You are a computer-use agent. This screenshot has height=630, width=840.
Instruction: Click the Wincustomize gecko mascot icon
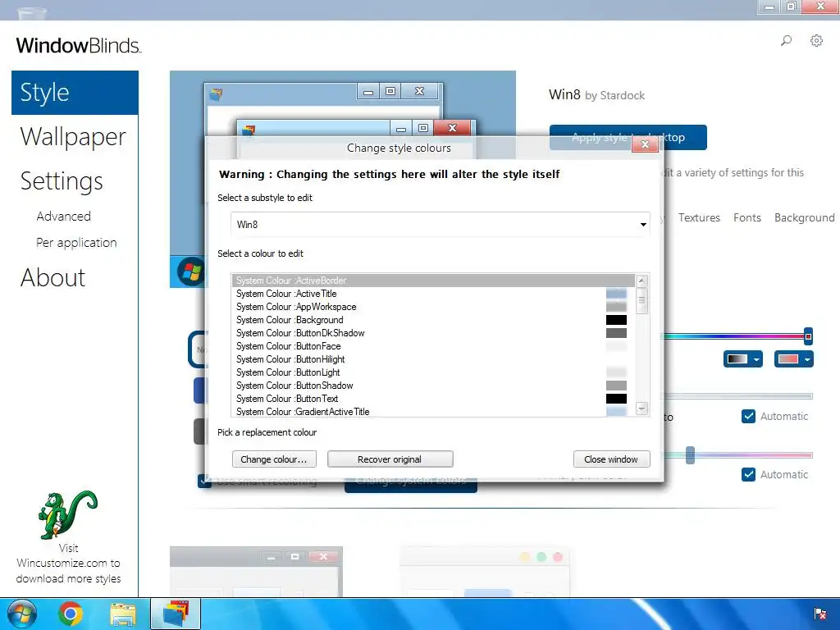tap(68, 514)
